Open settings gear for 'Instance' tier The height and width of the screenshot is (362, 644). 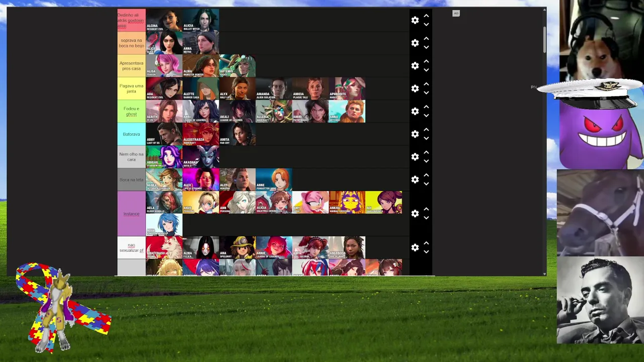tap(415, 214)
